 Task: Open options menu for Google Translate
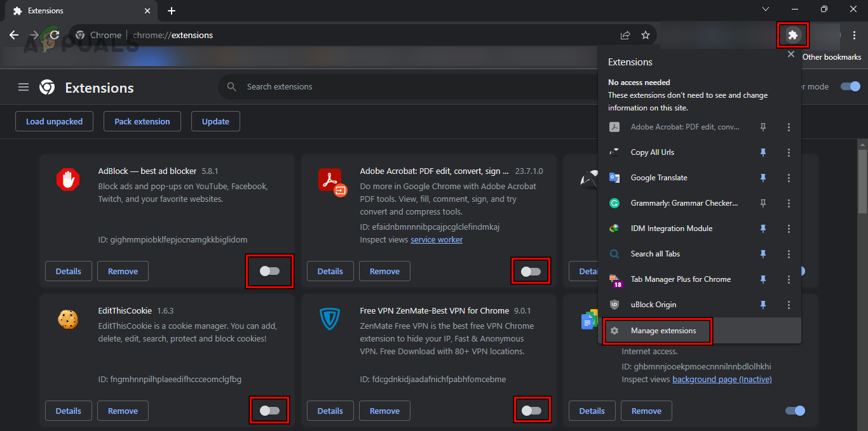(789, 178)
